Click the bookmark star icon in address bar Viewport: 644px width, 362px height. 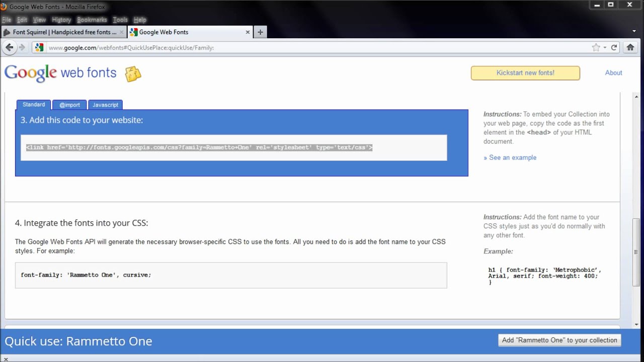tap(596, 47)
